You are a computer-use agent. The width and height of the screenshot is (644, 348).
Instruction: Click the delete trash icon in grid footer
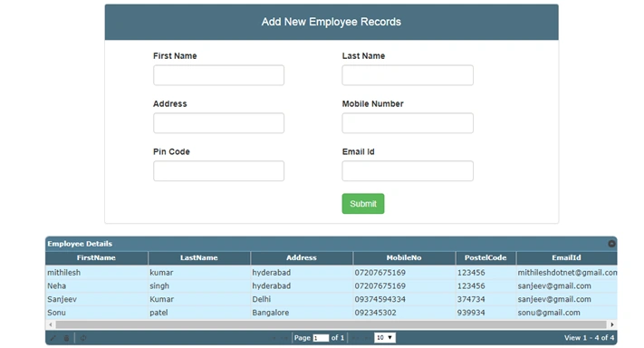pyautogui.click(x=66, y=338)
